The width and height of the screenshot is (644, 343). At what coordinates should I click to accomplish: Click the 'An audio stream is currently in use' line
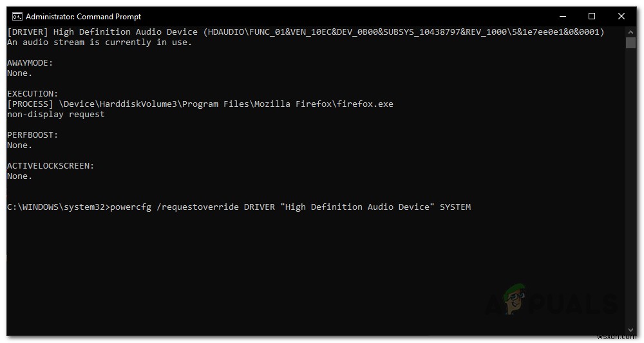pyautogui.click(x=99, y=42)
